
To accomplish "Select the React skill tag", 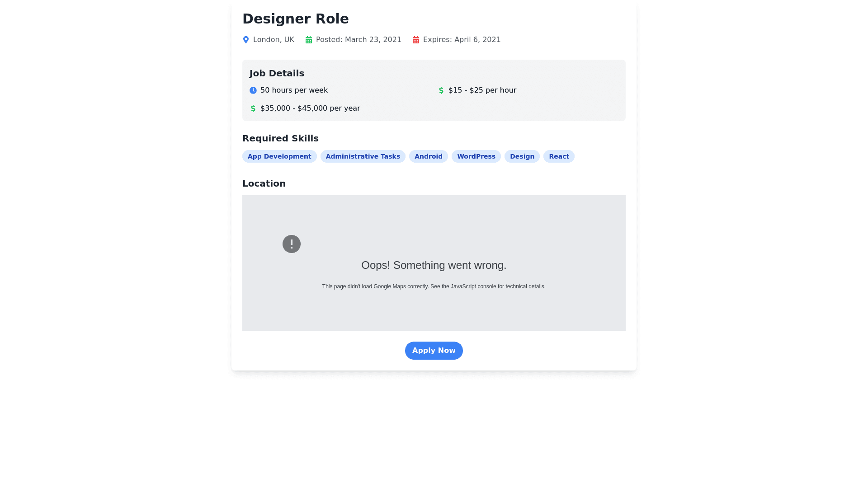I will [559, 156].
